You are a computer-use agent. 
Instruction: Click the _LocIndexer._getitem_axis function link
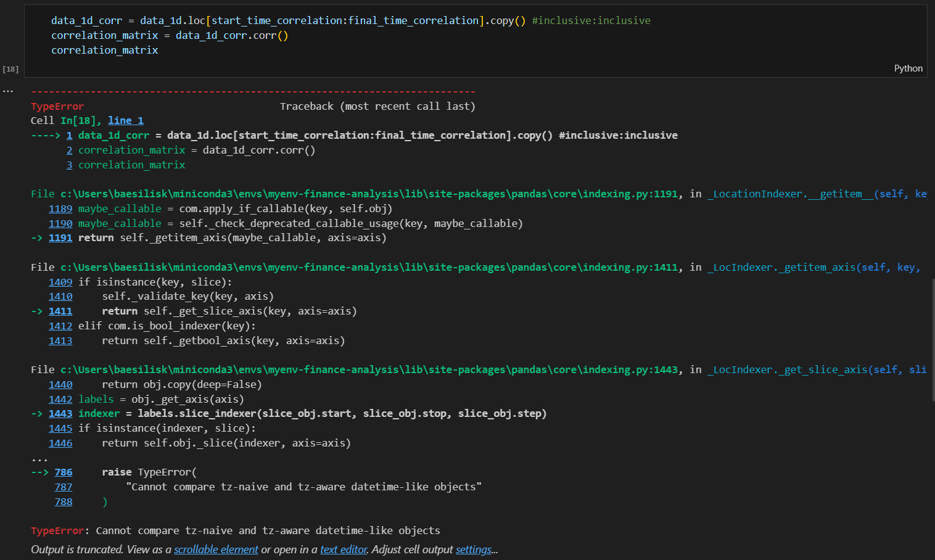pyautogui.click(x=814, y=268)
